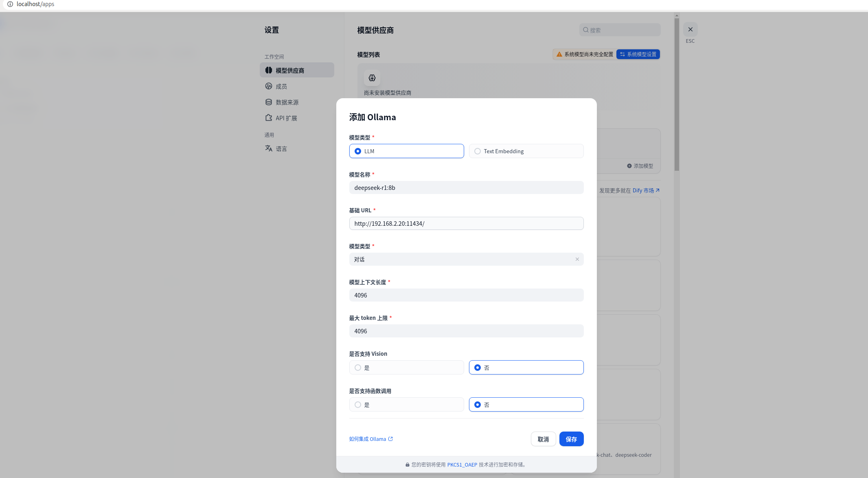Clear the 对话 selection with X icon
Image resolution: width=868 pixels, height=478 pixels.
point(577,259)
